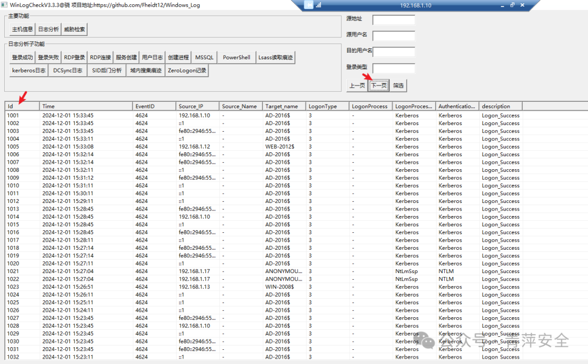Show 登录成功 successful logon logs
Image resolution: width=588 pixels, height=364 pixels.
[x=22, y=57]
